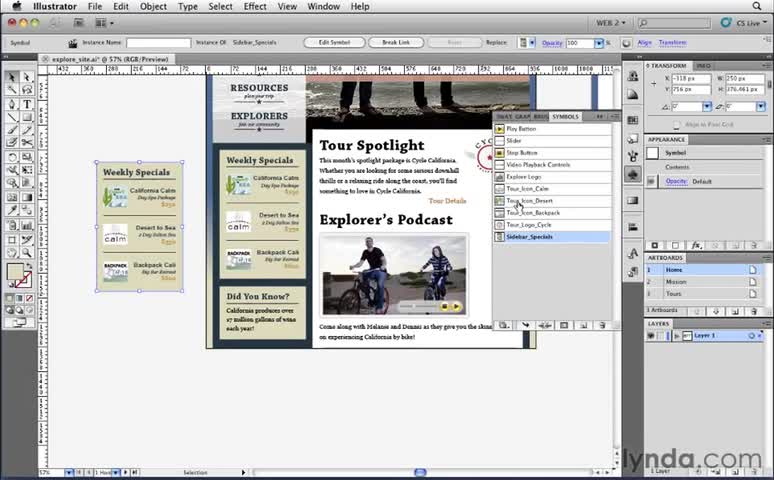Viewport: 774px width, 480px height.
Task: Click Delete Artboard trash icon
Action: (754, 312)
